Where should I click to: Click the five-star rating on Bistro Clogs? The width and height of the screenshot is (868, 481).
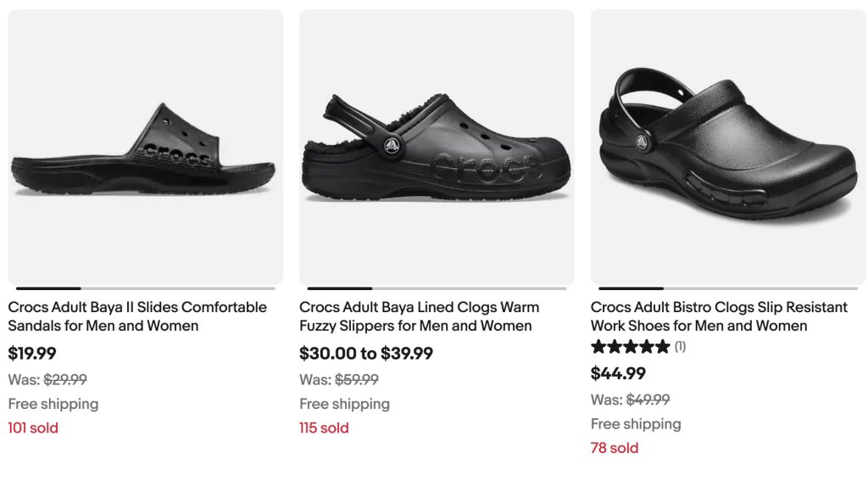(630, 346)
